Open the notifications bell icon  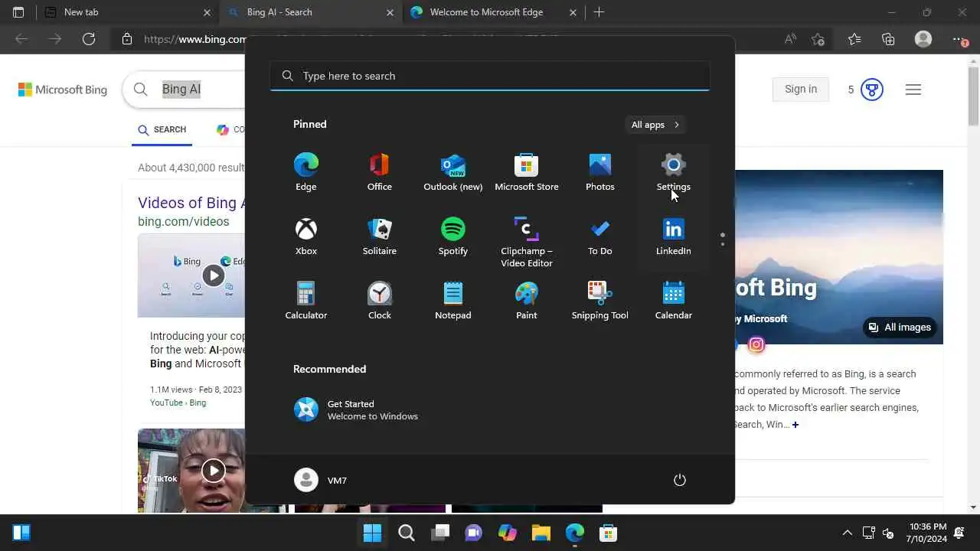click(x=960, y=533)
